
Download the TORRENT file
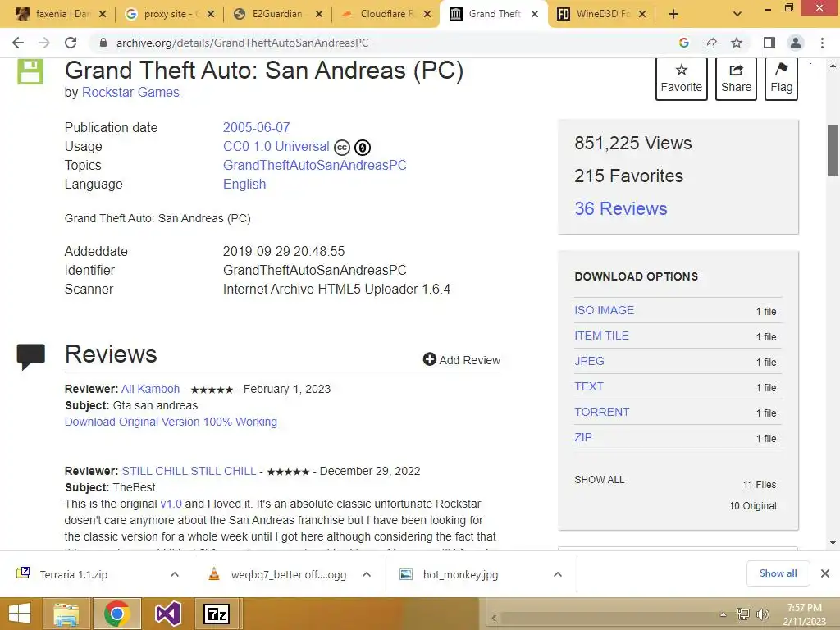pyautogui.click(x=601, y=412)
